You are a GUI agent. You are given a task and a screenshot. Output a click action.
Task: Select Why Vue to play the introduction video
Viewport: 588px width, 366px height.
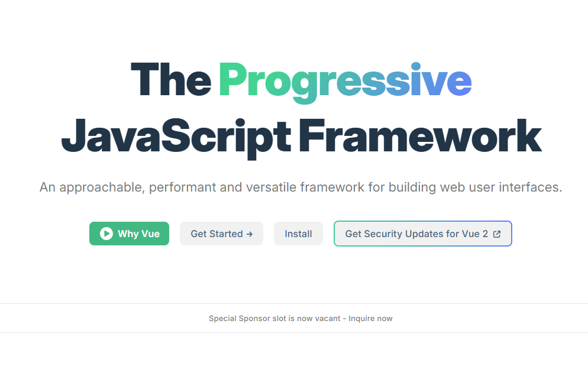coord(129,234)
